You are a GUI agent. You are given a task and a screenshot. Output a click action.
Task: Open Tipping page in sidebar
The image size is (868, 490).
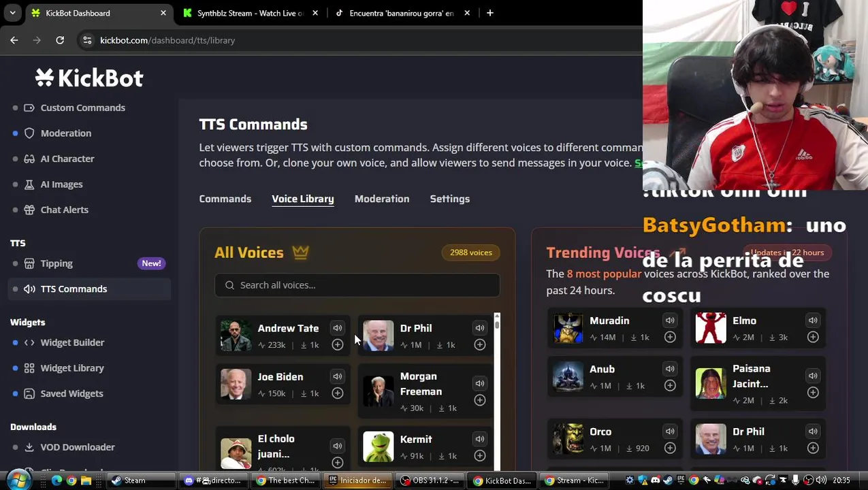57,263
